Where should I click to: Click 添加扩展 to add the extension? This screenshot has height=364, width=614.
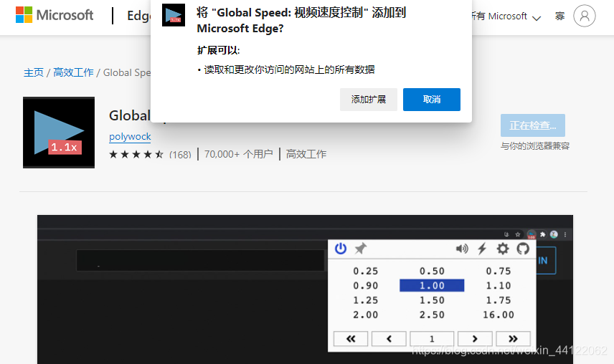click(x=369, y=100)
